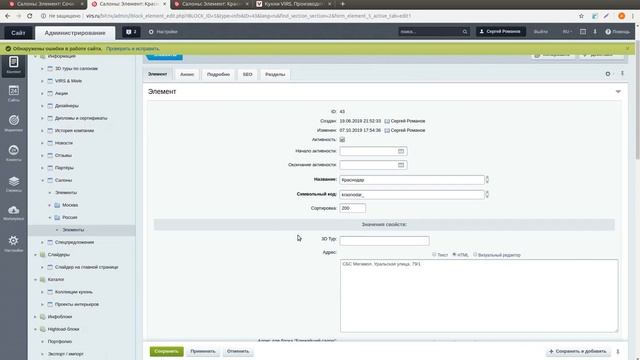Click into the Сортировка field
Screen dimensions: 640x360
coord(353,208)
